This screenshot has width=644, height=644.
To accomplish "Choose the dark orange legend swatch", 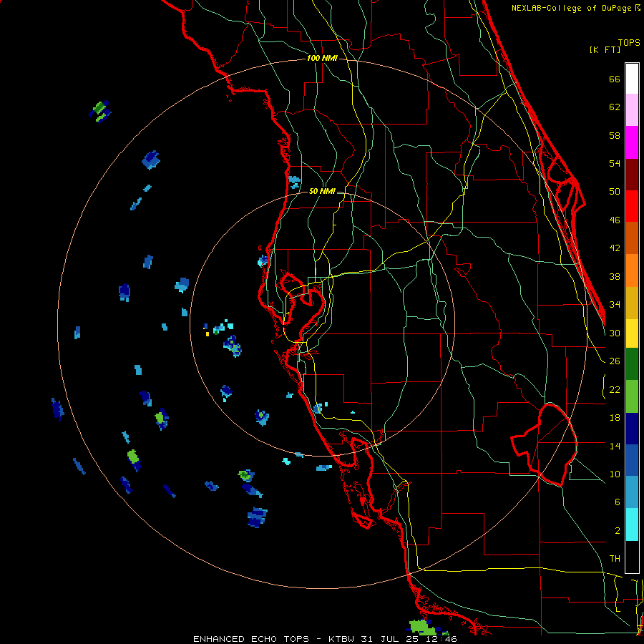I will pos(632,238).
